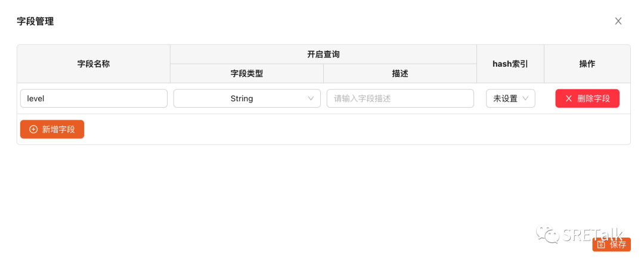Image resolution: width=644 pixels, height=262 pixels.
Task: Focus the level field name input
Action: tap(94, 98)
